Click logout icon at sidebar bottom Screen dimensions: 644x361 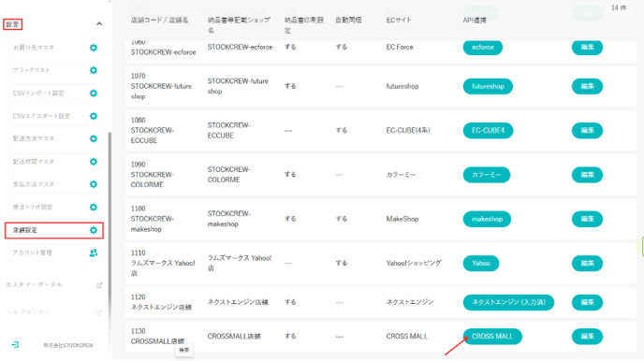coord(15,344)
